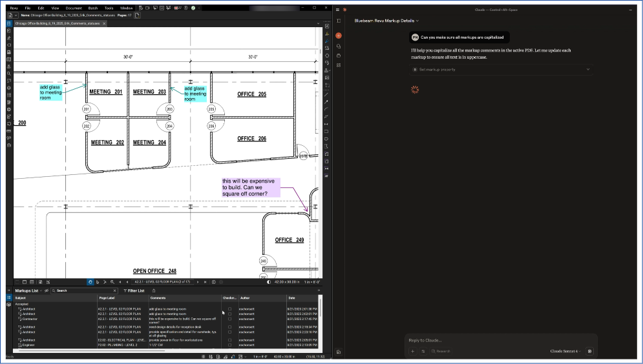
Task: Open the Thumbnails panel at top of left sidebar
Action: click(x=9, y=24)
